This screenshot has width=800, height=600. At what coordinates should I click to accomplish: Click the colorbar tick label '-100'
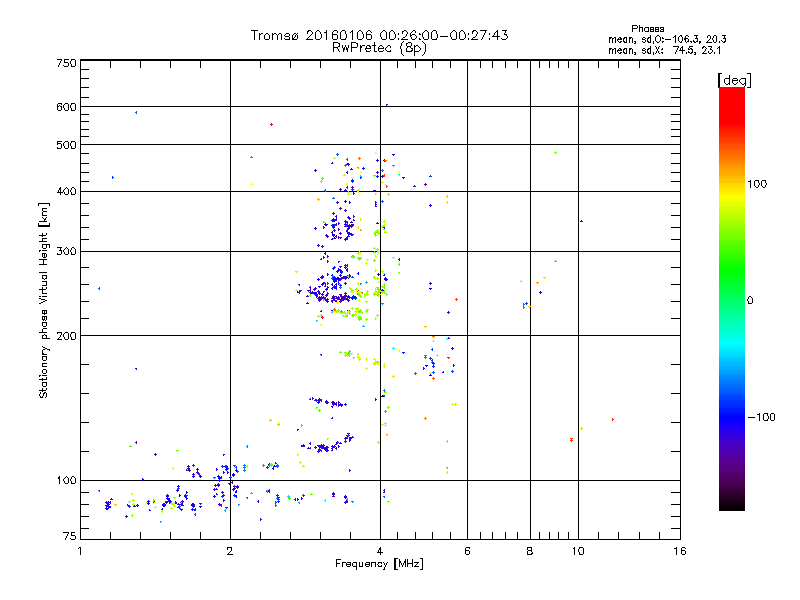(x=761, y=417)
